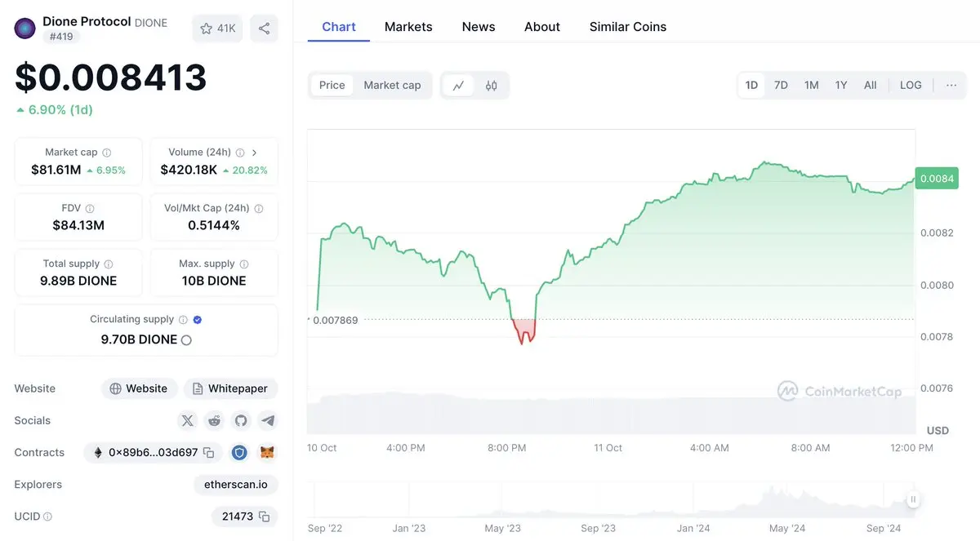Switch to the Chart tab
980x541 pixels.
click(339, 26)
